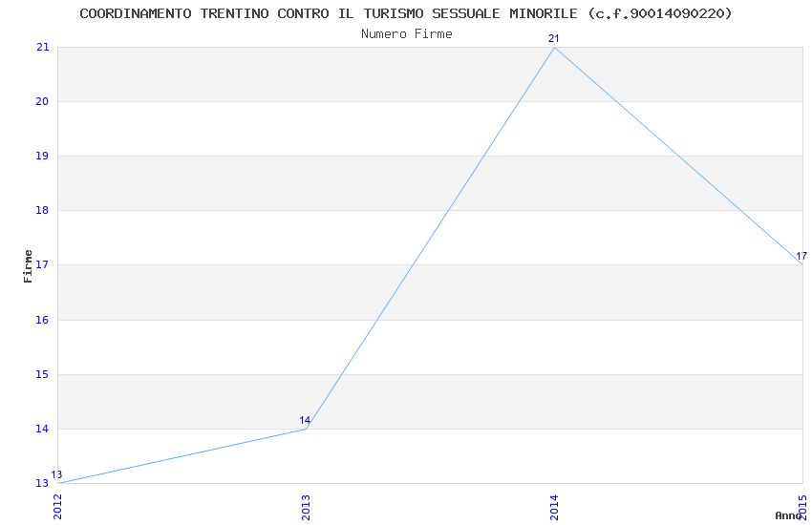Click y-axis tick value 13

point(42,483)
